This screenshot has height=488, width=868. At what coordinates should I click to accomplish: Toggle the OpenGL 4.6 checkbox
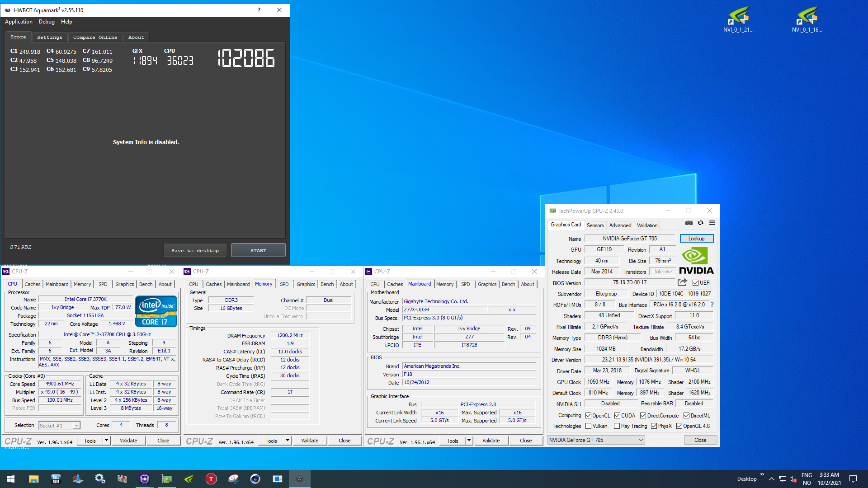(679, 426)
